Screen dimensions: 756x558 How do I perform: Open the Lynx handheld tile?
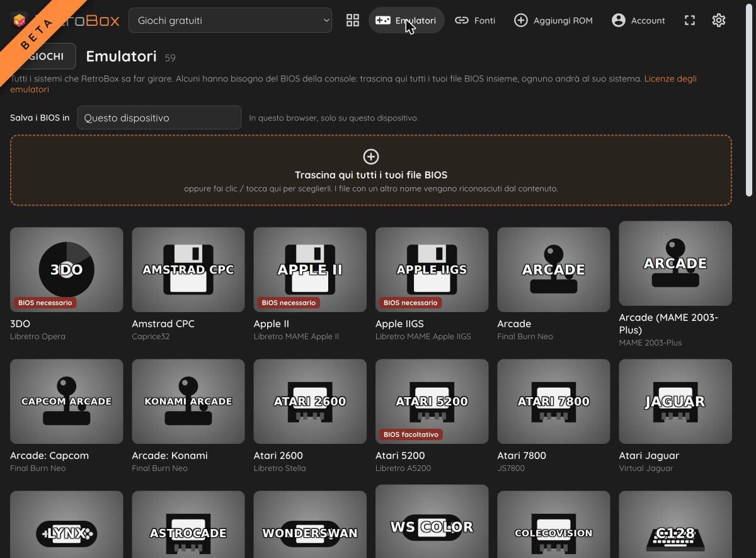pyautogui.click(x=67, y=525)
